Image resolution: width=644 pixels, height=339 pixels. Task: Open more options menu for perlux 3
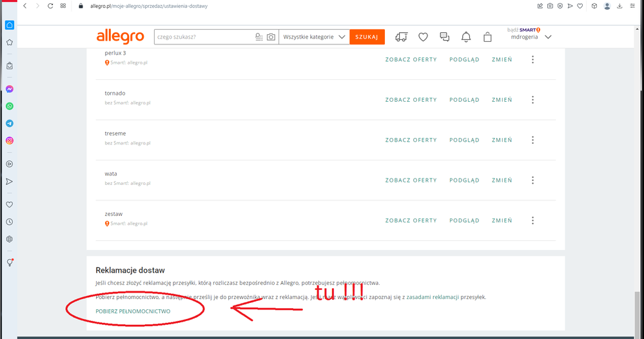pyautogui.click(x=532, y=59)
